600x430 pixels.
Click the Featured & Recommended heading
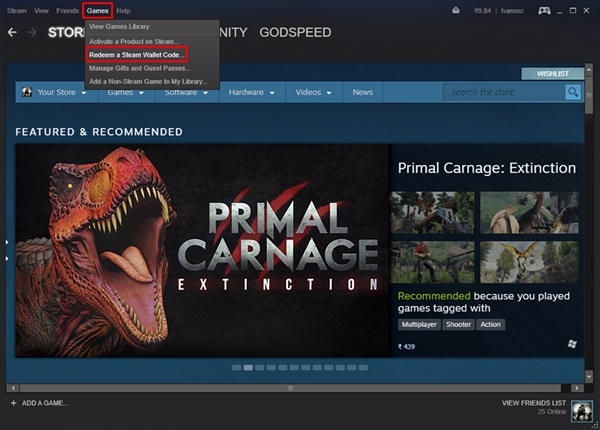point(99,132)
